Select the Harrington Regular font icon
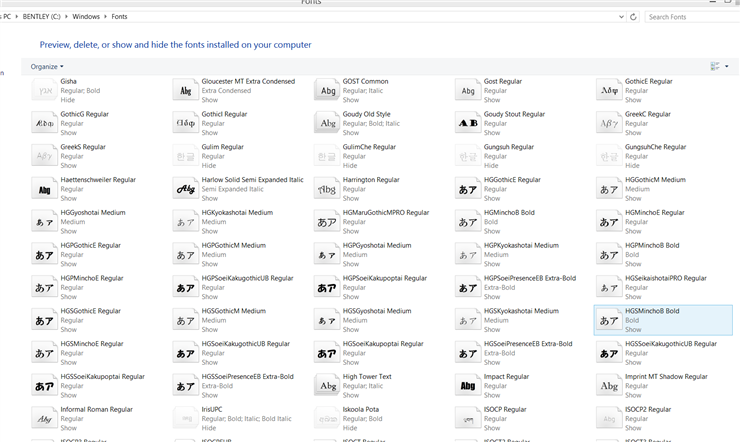 pyautogui.click(x=327, y=189)
